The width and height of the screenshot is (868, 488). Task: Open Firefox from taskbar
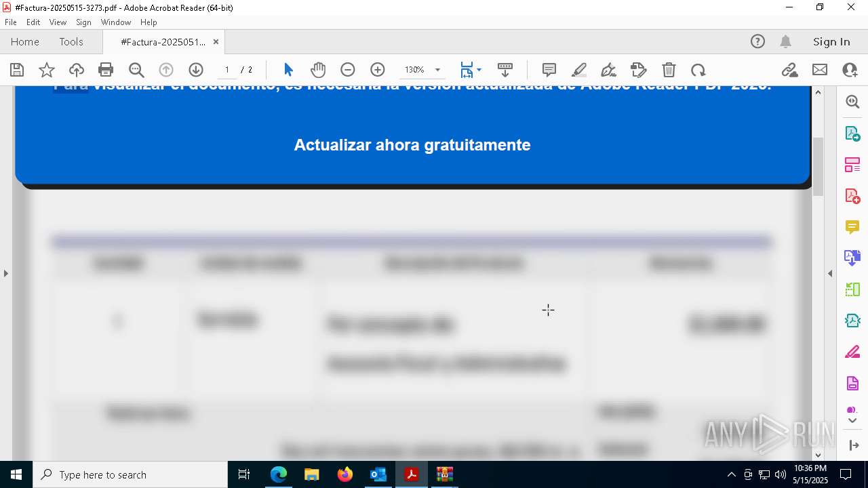pos(345,474)
